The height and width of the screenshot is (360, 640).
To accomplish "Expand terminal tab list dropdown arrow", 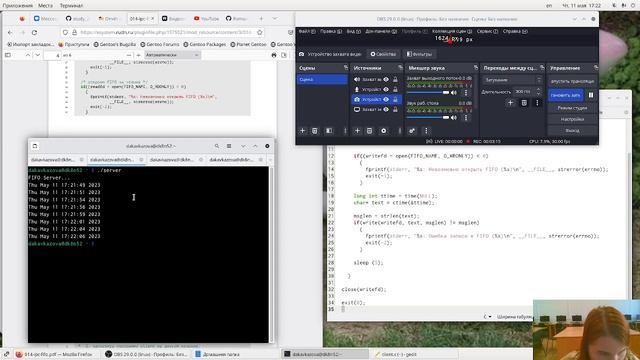I will [270, 160].
